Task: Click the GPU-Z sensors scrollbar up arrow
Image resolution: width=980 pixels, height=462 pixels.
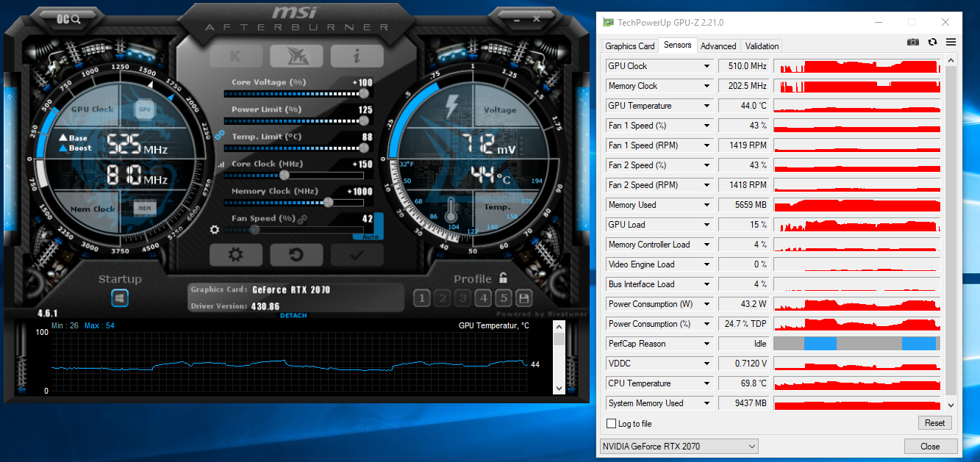Action: point(951,61)
